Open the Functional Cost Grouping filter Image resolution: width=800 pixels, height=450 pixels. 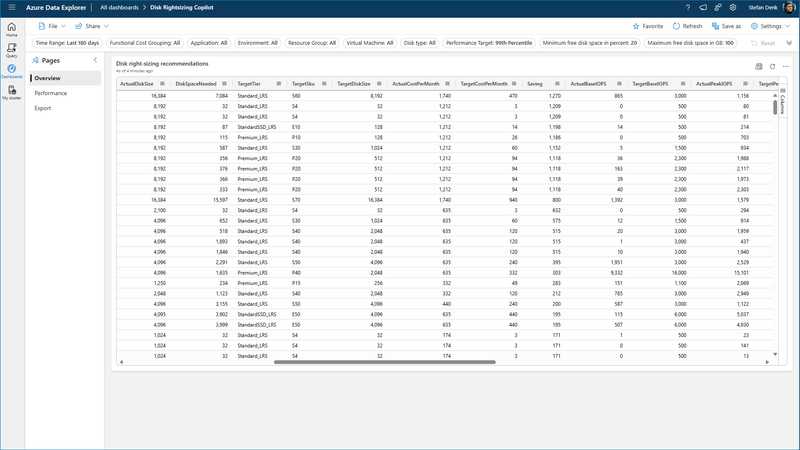pyautogui.click(x=145, y=43)
